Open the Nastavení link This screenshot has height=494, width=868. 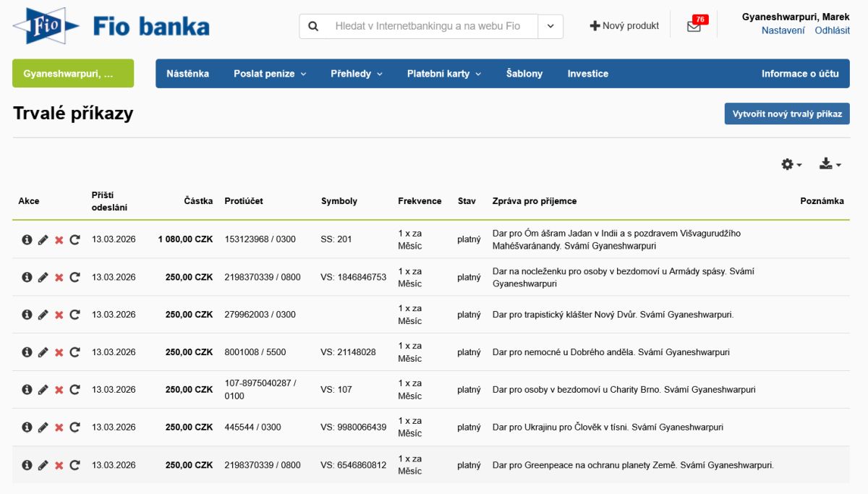coord(783,31)
